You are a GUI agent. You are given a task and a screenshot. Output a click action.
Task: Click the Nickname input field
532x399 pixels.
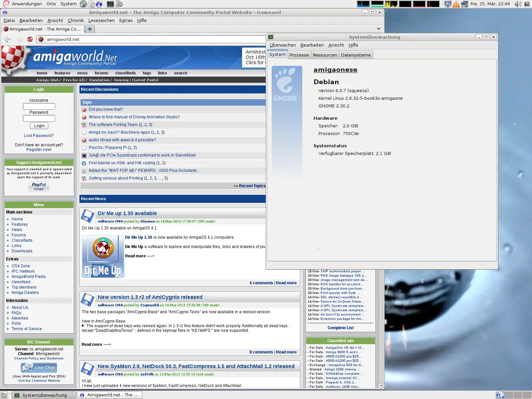pos(39,106)
